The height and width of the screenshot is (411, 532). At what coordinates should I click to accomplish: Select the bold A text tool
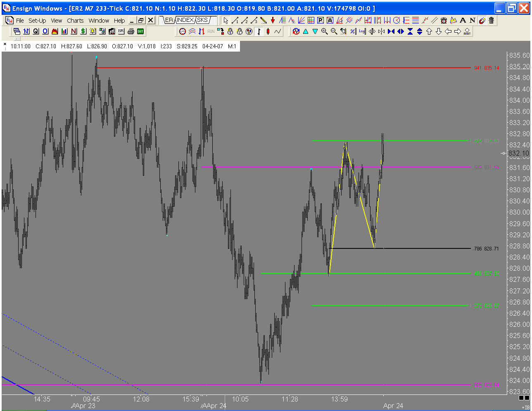463,20
